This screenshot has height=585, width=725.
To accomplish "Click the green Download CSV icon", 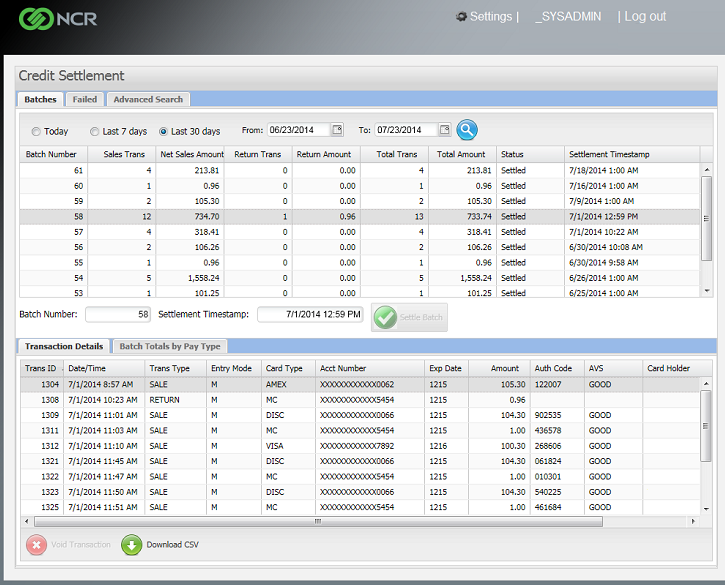I will [132, 545].
